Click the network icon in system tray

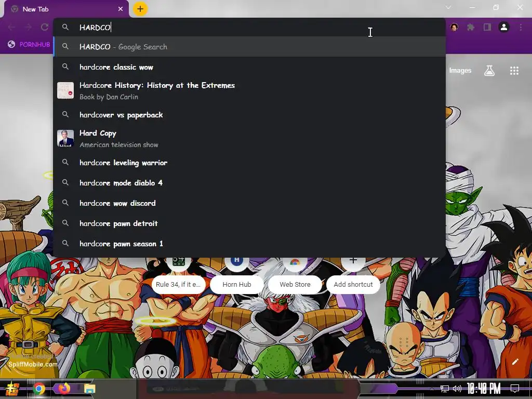click(x=445, y=389)
